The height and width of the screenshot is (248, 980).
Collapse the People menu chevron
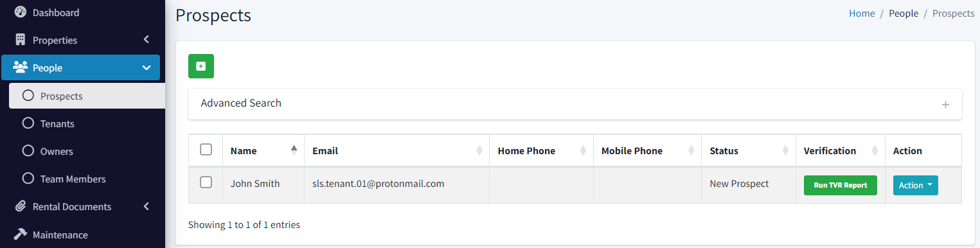coord(147,67)
